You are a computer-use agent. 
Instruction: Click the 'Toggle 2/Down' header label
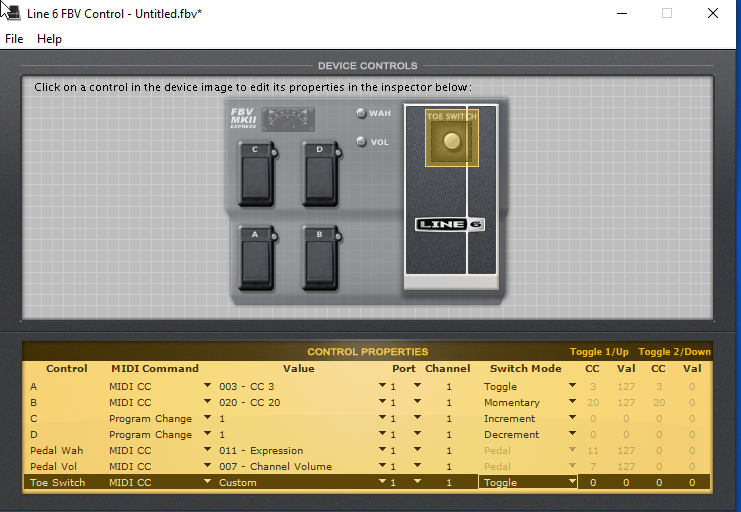[x=674, y=352]
